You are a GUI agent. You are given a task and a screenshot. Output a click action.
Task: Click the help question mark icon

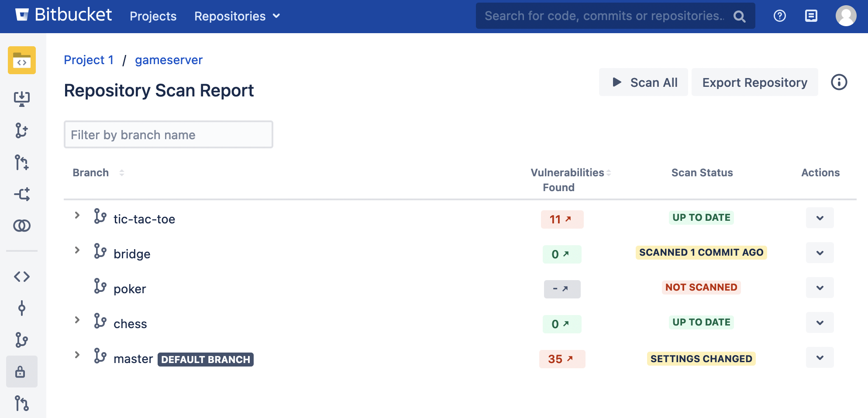pyautogui.click(x=779, y=16)
